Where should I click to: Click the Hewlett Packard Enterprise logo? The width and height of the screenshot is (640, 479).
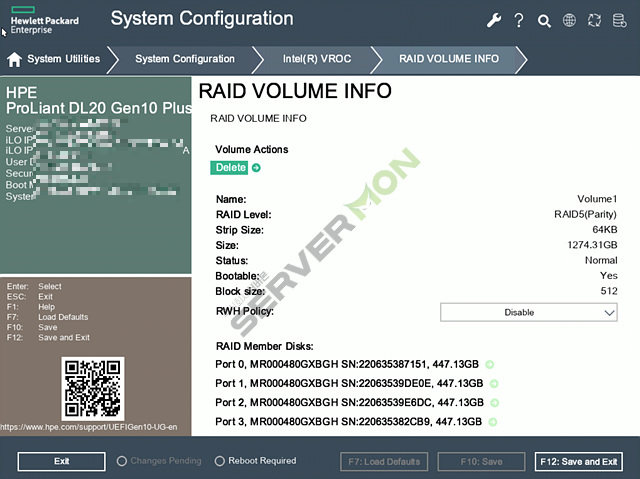(x=44, y=20)
